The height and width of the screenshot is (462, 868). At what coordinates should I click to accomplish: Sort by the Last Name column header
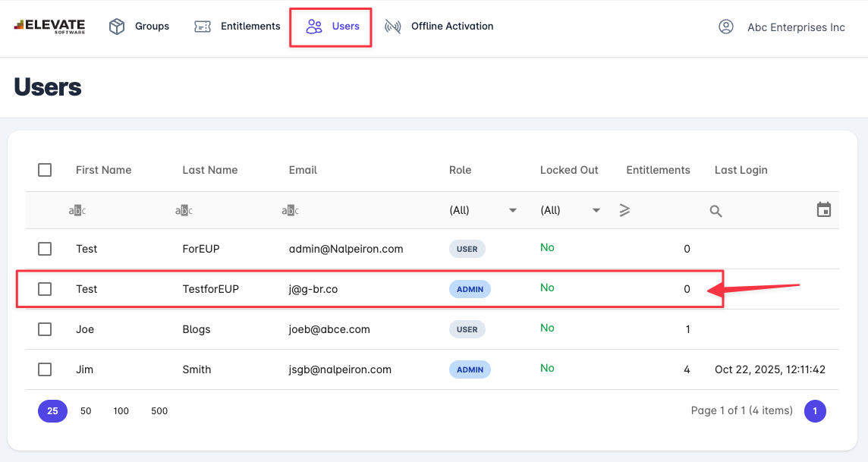pos(210,170)
